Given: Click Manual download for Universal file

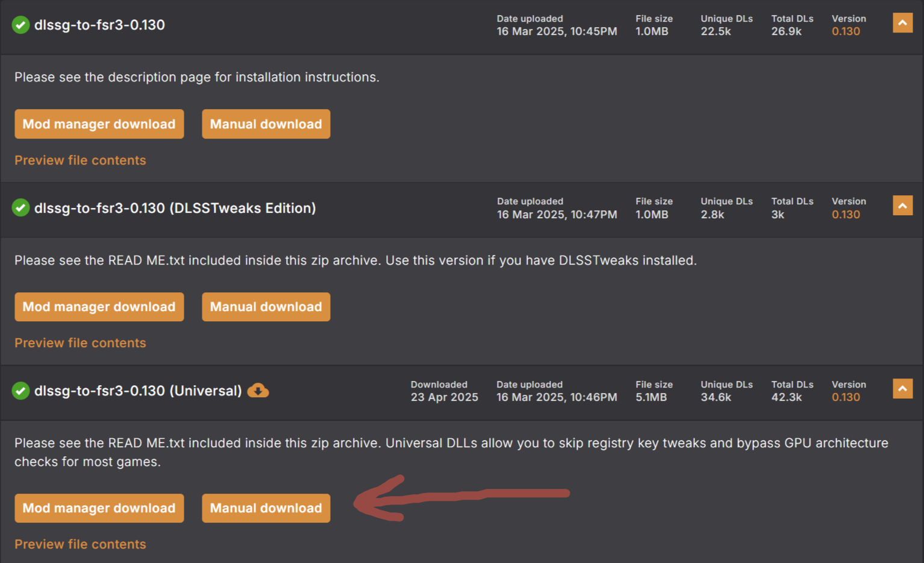Looking at the screenshot, I should pos(266,508).
